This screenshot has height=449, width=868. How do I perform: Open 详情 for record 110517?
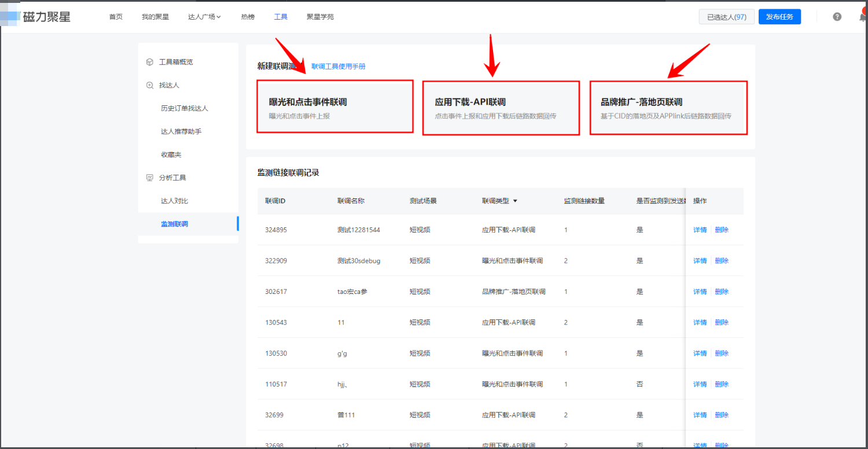(x=700, y=384)
